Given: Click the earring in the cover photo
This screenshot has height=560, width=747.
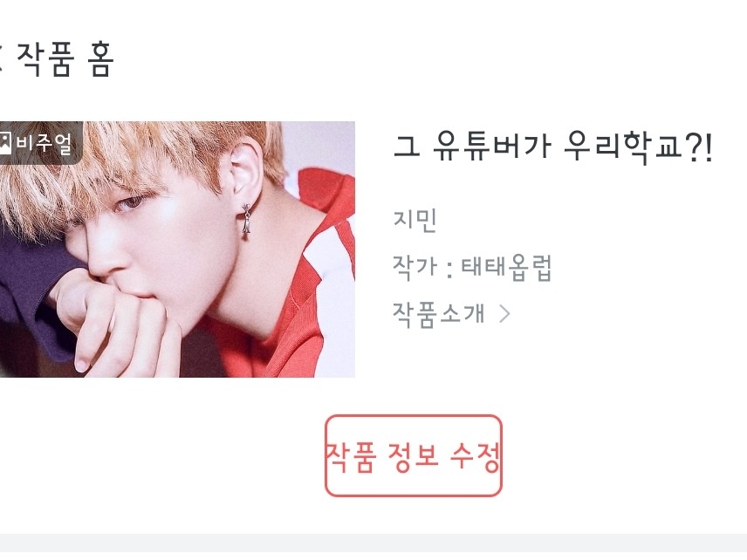Looking at the screenshot, I should pyautogui.click(x=246, y=221).
